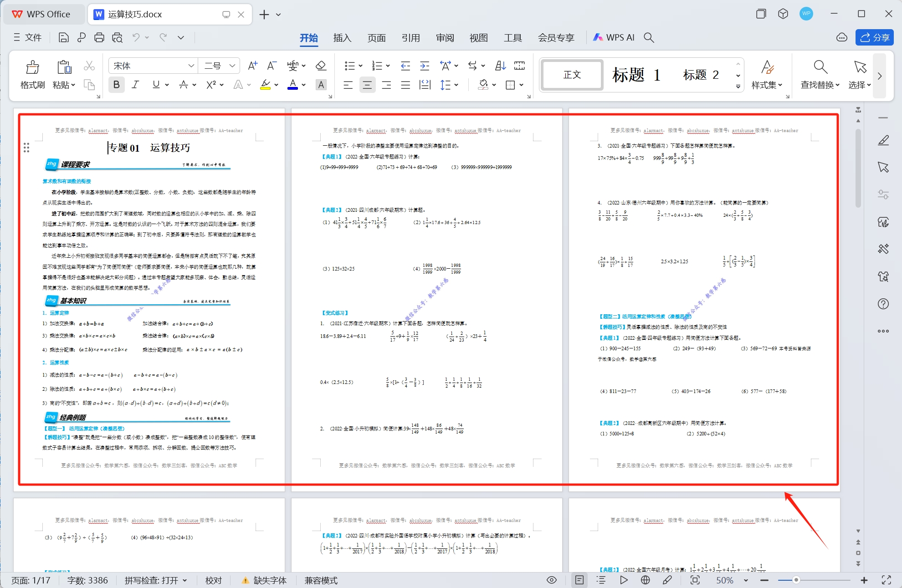Expand the font name dropdown 宋体

pos(191,66)
